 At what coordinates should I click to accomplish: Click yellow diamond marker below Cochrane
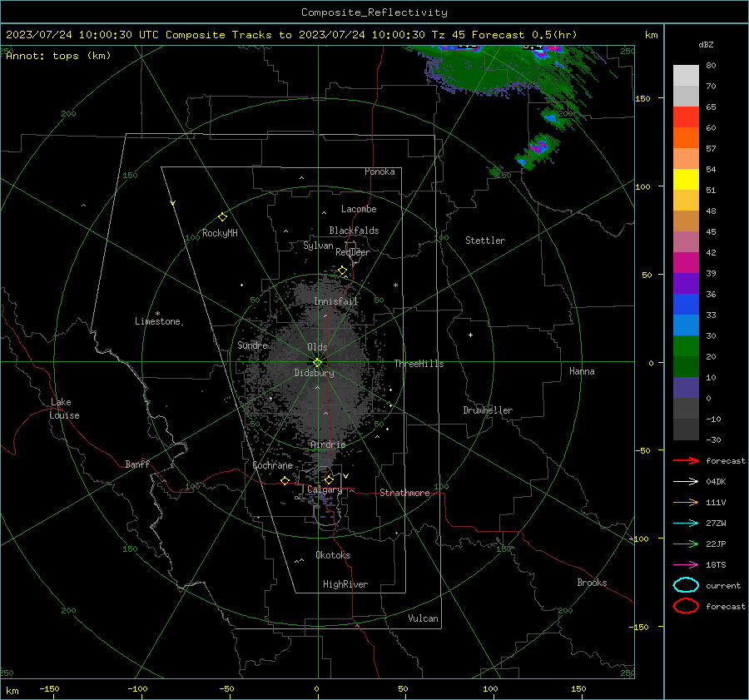point(285,481)
